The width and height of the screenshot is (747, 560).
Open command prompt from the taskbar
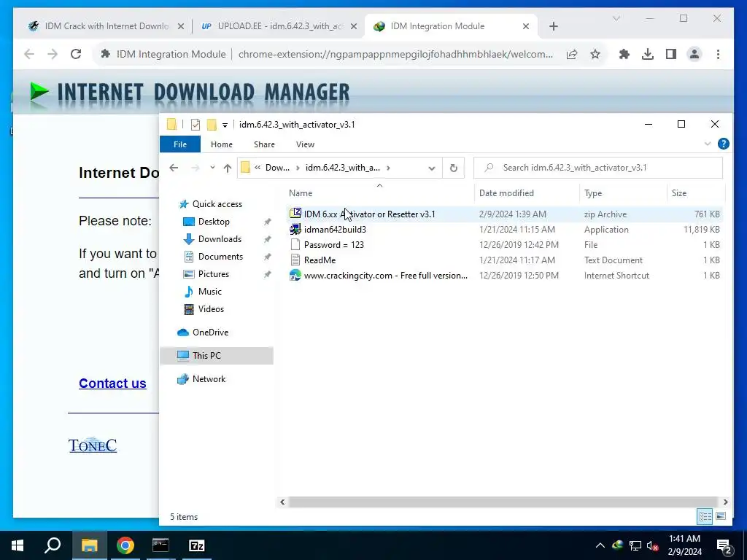click(x=160, y=545)
